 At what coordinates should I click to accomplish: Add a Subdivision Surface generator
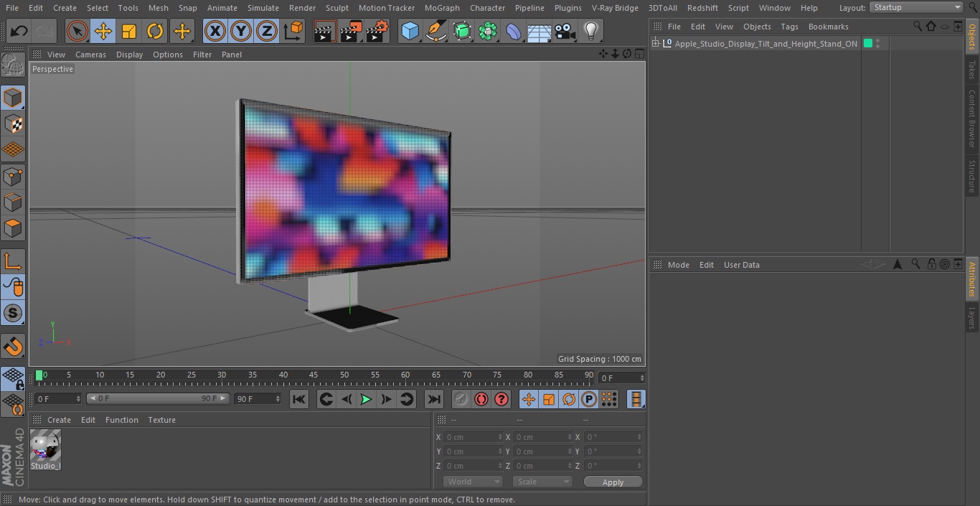463,31
